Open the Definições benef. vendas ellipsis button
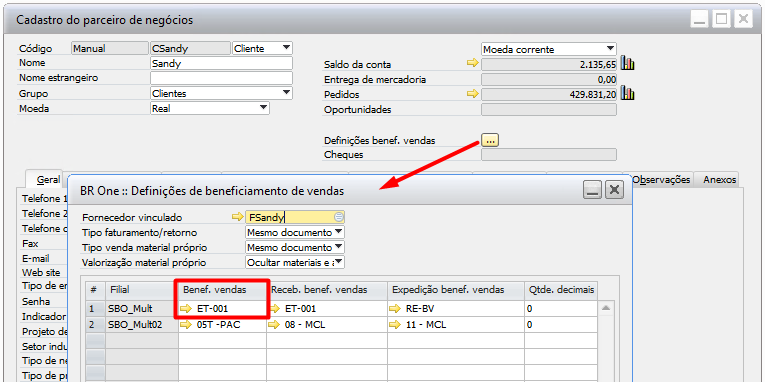 coord(490,141)
